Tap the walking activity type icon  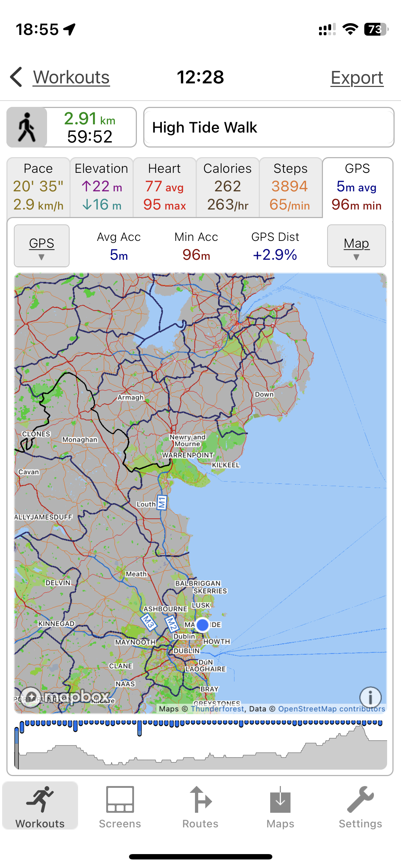click(x=27, y=128)
